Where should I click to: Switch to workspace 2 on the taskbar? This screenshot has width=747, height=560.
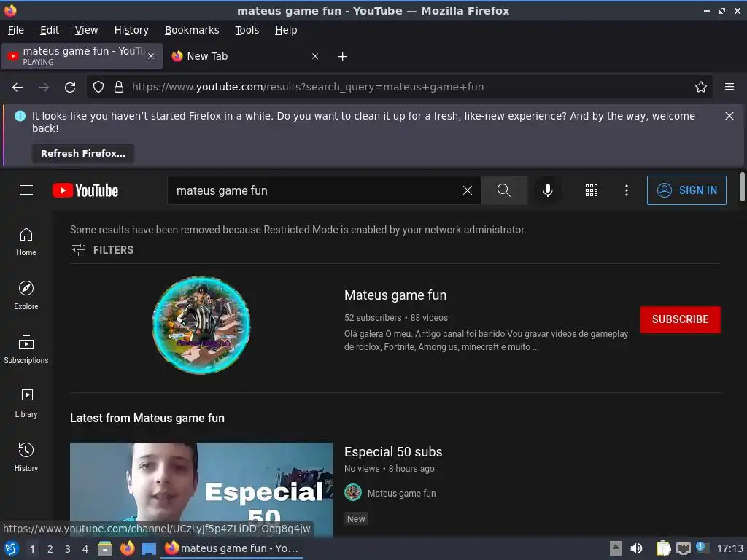coord(50,549)
